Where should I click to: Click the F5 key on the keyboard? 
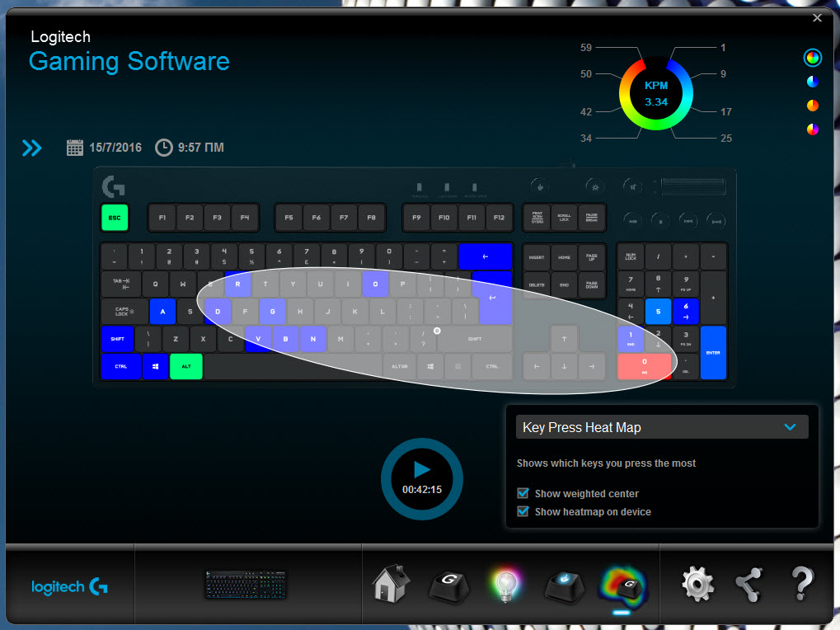coord(289,218)
